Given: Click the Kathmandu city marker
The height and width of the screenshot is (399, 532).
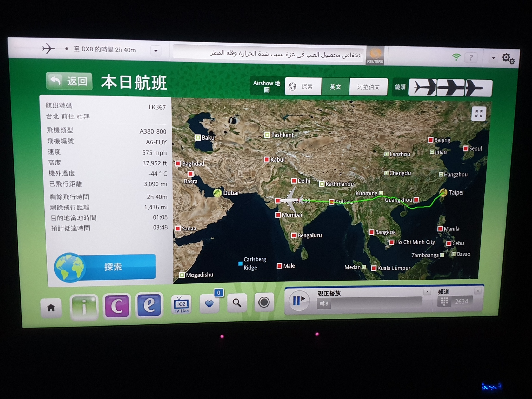Looking at the screenshot, I should pos(322,184).
